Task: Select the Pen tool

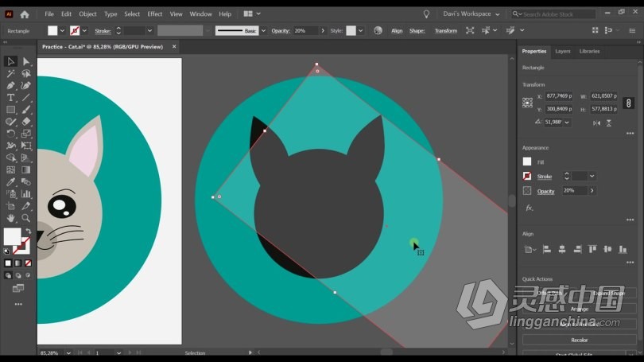Action: (10, 85)
